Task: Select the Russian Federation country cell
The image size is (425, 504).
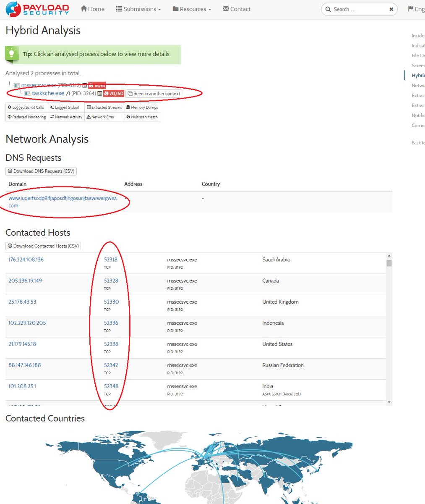Action: [x=283, y=365]
